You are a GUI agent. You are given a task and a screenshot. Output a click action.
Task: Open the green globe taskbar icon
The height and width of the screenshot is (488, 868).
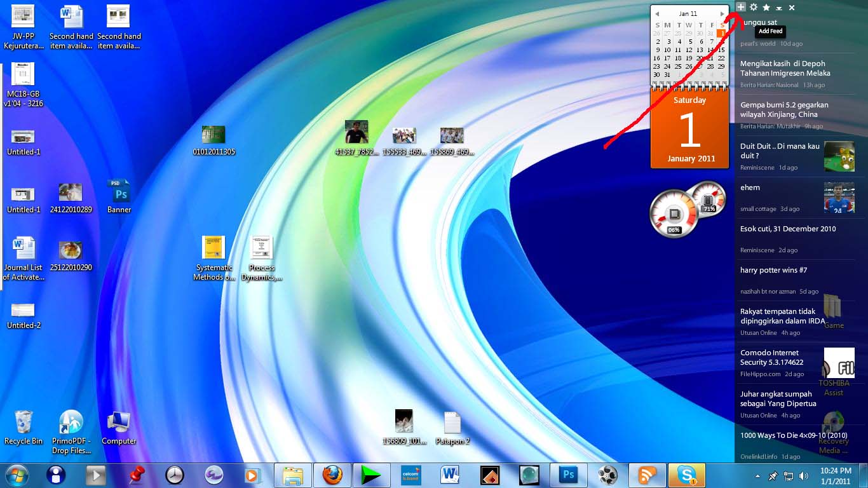click(x=529, y=475)
